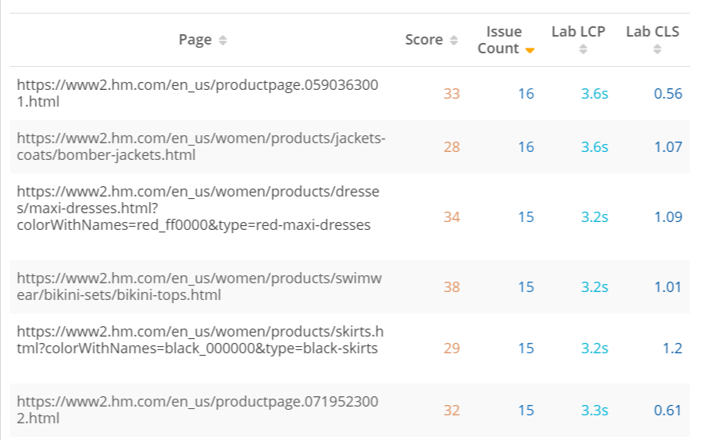This screenshot has width=708, height=440.
Task: Click Lab CLS value 1.07
Action: tap(668, 147)
